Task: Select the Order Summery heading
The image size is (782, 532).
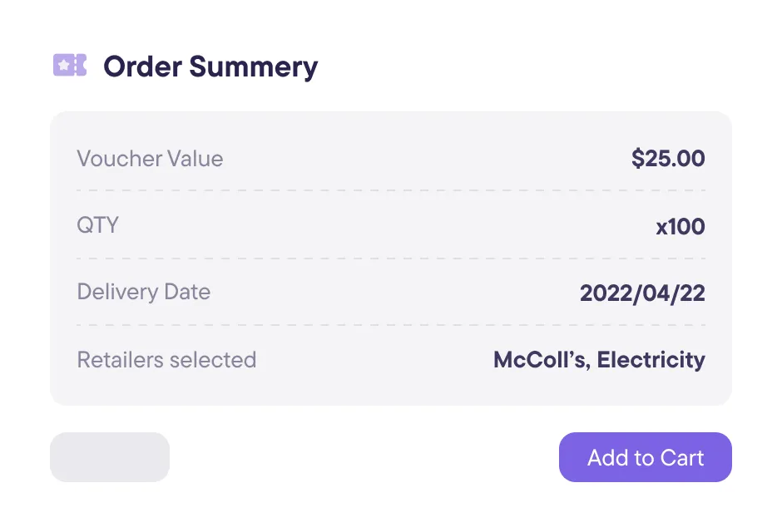Action: (210, 66)
